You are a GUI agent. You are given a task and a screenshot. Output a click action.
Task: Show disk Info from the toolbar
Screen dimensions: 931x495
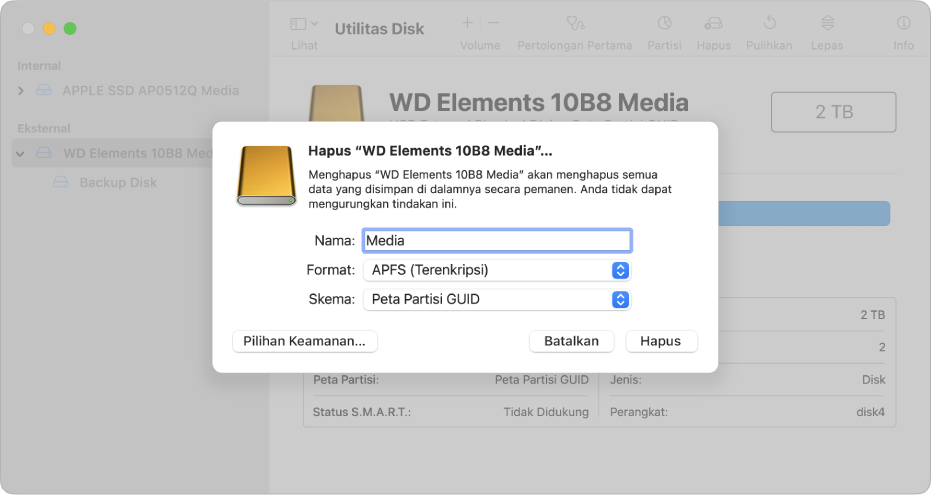903,24
